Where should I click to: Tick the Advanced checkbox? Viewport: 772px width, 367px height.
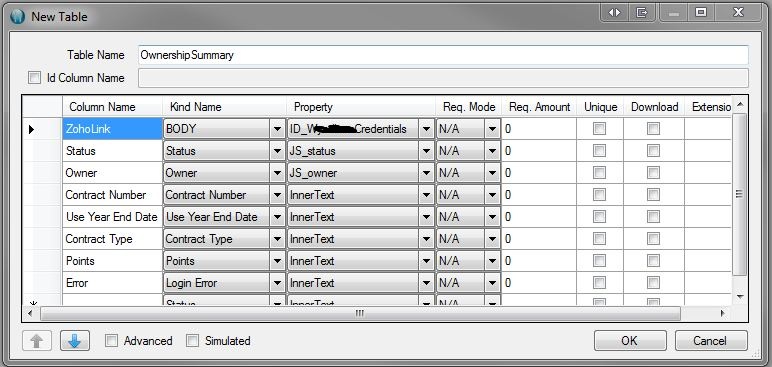coord(112,341)
